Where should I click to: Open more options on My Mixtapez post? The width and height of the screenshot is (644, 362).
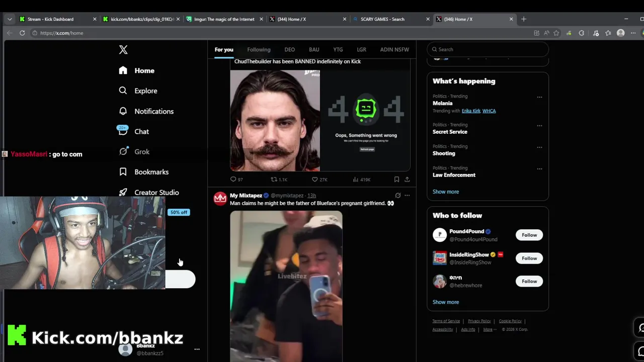(x=407, y=196)
